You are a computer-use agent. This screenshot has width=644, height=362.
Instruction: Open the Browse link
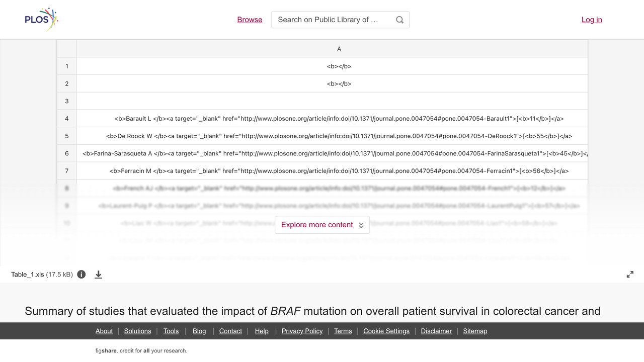coord(250,20)
